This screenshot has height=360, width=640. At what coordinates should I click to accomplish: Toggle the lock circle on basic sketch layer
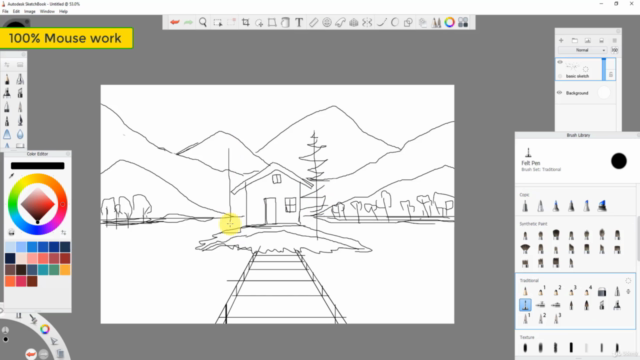[560, 76]
